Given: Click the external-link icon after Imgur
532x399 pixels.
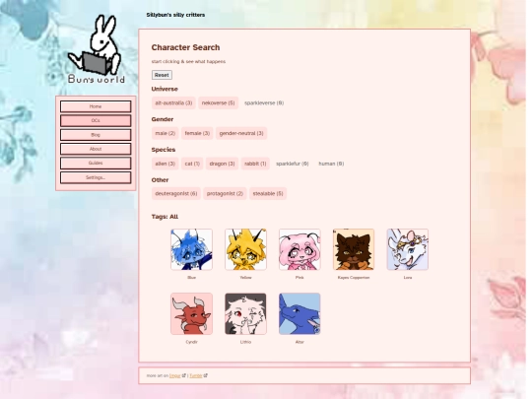Looking at the screenshot, I should click(184, 375).
